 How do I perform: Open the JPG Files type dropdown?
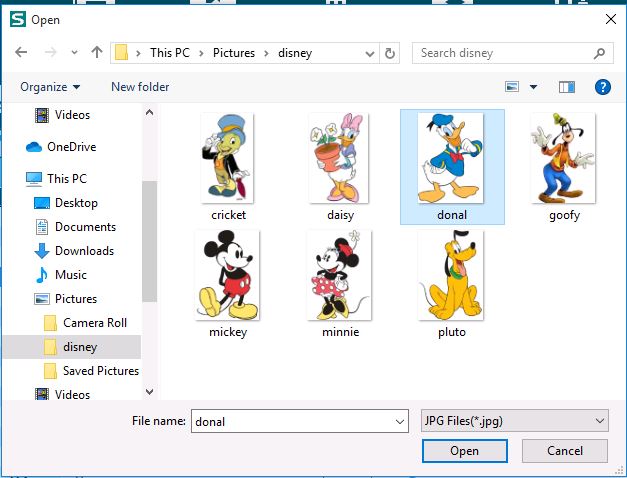(x=515, y=420)
